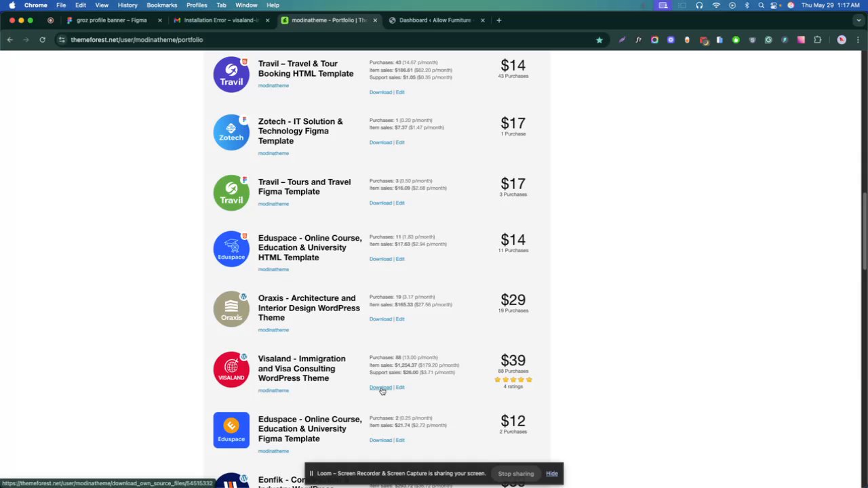Click Stop sharing in Loom bar
This screenshot has height=488, width=868.
click(516, 474)
